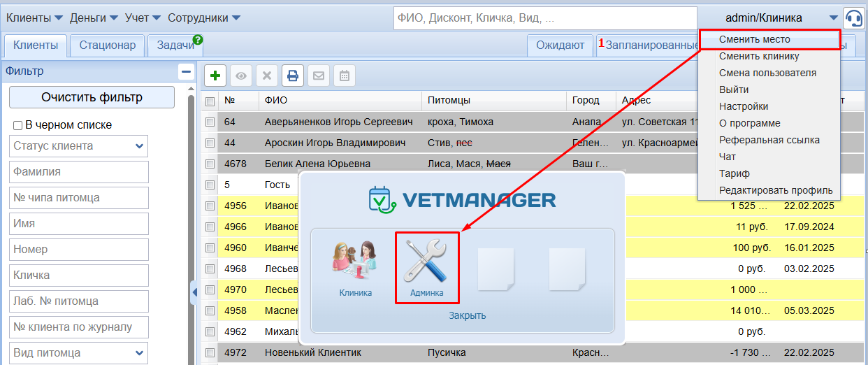Toggle the В черном списке checkbox
868x365 pixels.
point(17,125)
